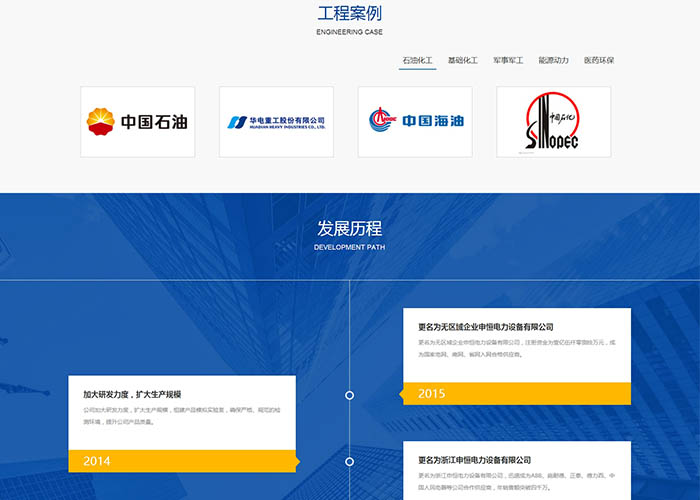Select the 石油化工 tab
This screenshot has height=500, width=700.
tap(417, 60)
